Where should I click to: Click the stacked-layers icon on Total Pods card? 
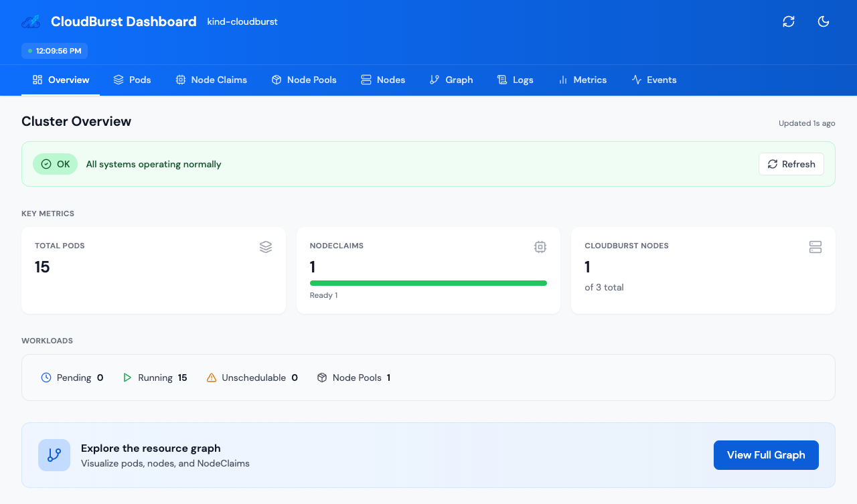tap(266, 246)
